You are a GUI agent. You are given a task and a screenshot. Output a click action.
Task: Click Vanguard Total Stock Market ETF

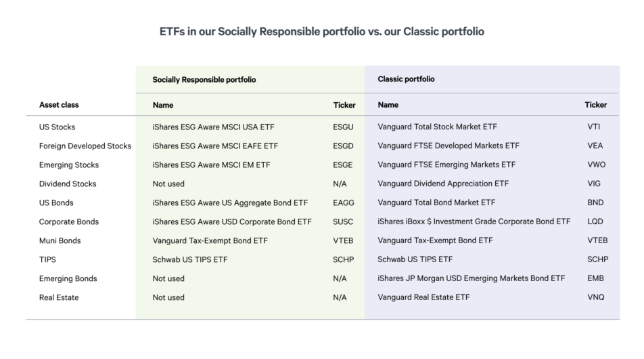438,127
